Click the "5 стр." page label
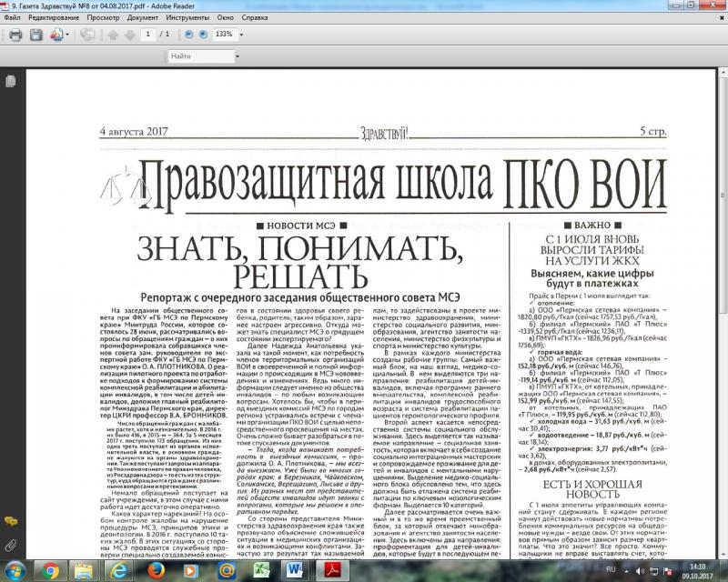Viewport: 728px width, 582px height. point(652,131)
